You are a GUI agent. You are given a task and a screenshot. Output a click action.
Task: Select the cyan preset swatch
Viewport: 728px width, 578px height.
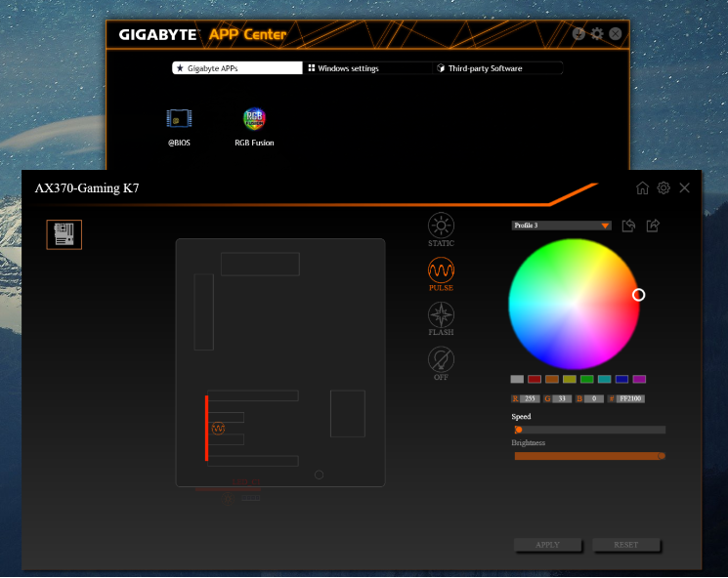click(x=604, y=379)
